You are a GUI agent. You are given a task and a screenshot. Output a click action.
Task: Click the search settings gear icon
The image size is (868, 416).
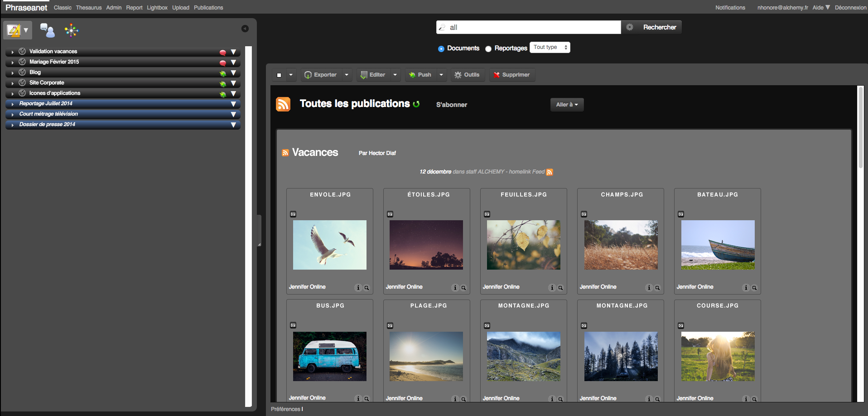pyautogui.click(x=630, y=27)
